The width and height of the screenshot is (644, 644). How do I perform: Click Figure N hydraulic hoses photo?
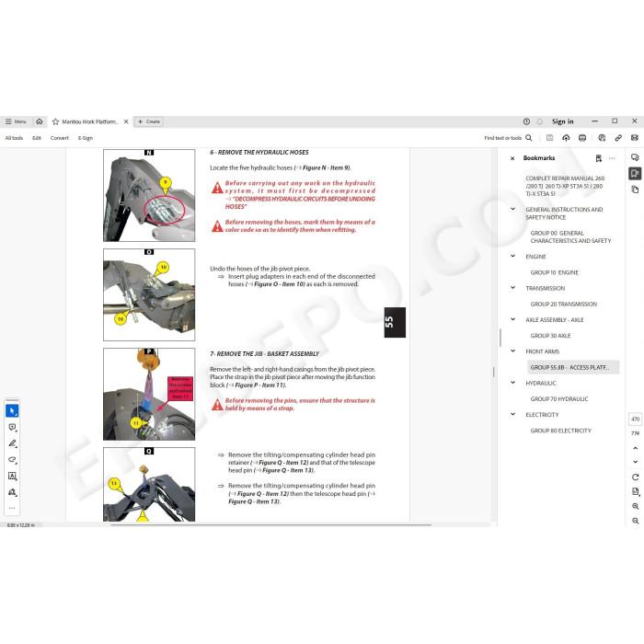coord(149,195)
